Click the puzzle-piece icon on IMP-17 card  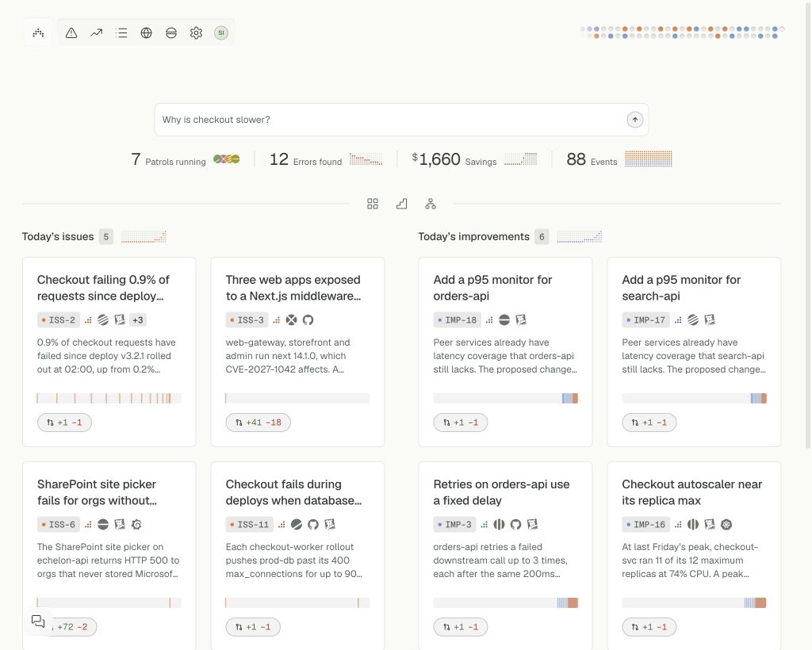pos(710,319)
